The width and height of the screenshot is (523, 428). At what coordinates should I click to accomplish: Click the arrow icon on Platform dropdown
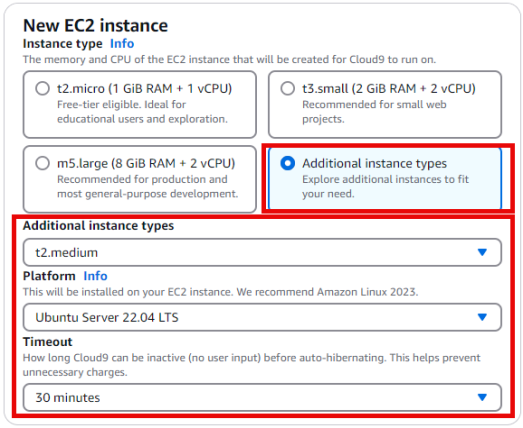point(482,317)
